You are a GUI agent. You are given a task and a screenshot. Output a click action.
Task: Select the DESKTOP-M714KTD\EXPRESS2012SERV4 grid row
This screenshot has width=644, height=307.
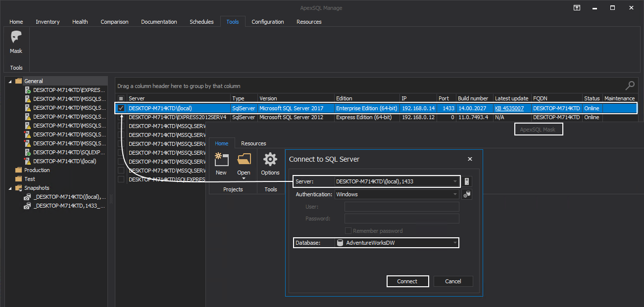click(376, 117)
